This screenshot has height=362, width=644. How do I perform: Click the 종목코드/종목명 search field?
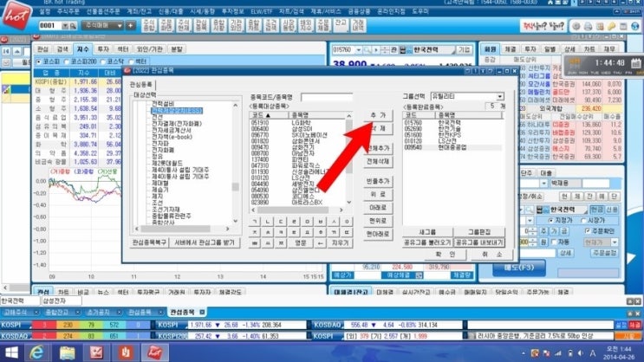pyautogui.click(x=327, y=97)
